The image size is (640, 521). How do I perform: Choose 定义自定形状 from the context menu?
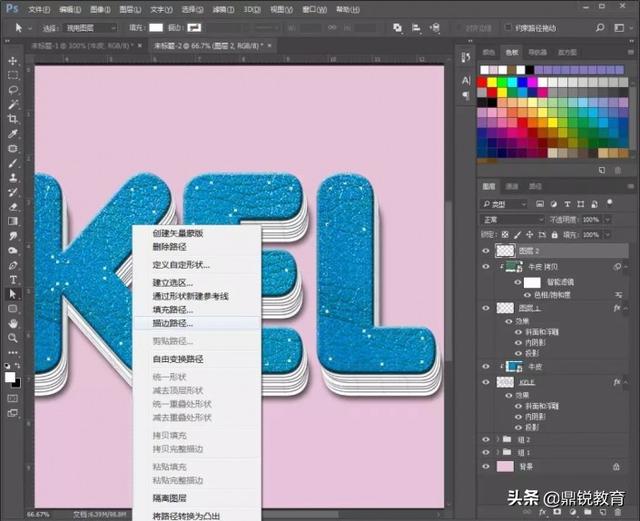pyautogui.click(x=181, y=265)
